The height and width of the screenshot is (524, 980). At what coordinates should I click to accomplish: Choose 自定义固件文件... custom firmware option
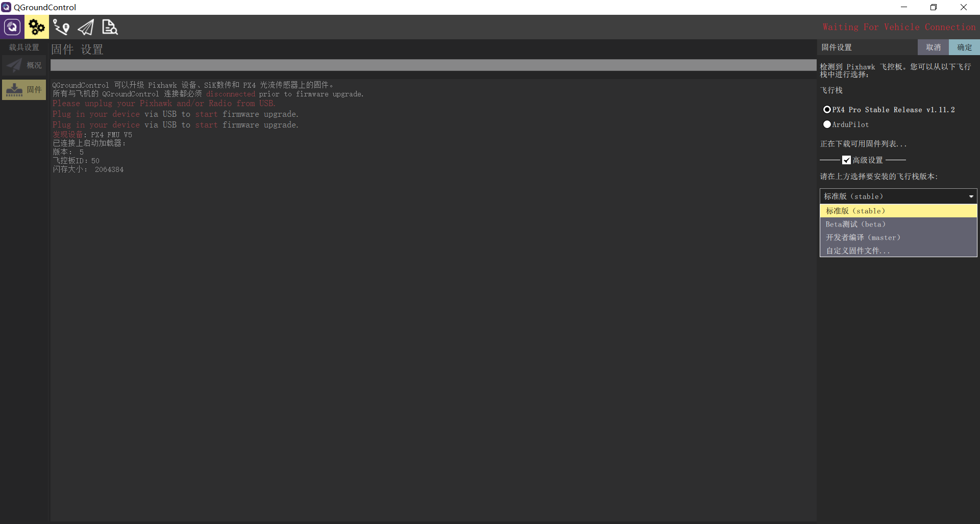tap(898, 251)
